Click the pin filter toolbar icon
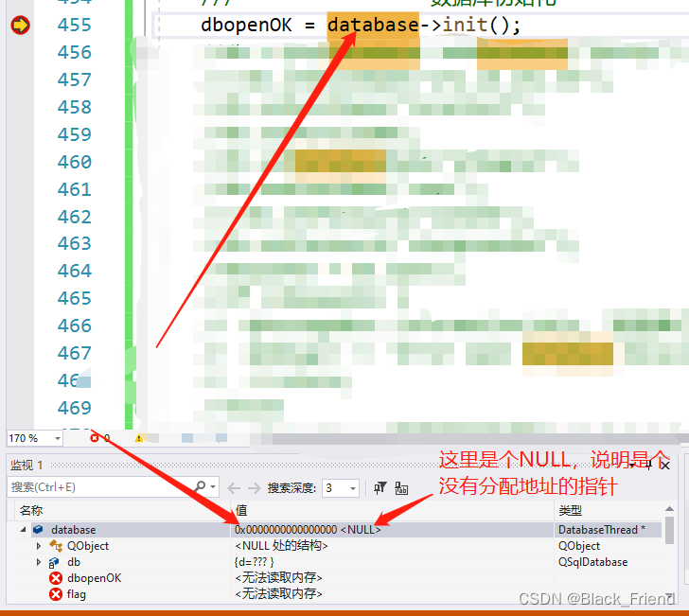The width and height of the screenshot is (689, 616). (x=380, y=487)
